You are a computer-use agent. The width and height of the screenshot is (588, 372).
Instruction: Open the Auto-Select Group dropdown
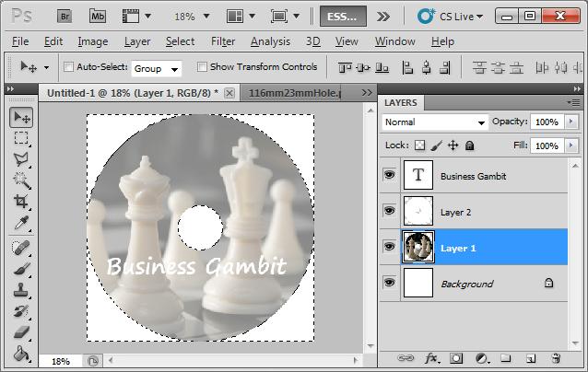click(x=157, y=68)
